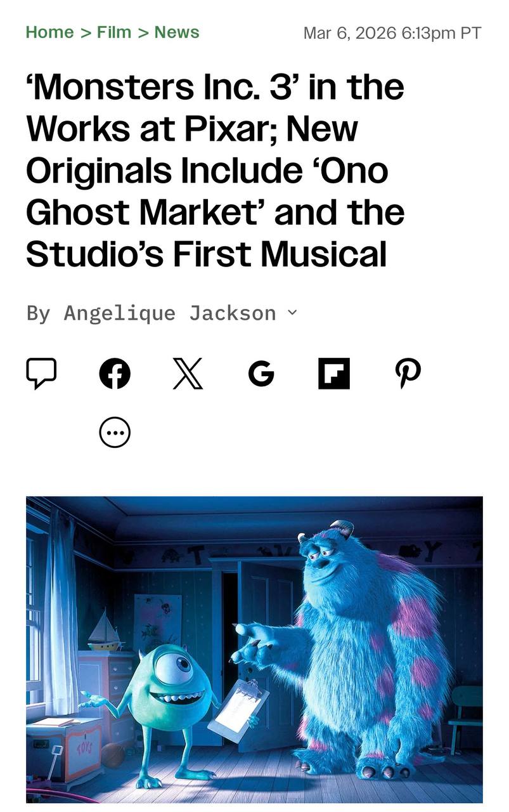Go to the Home breadcrumb

(x=49, y=32)
